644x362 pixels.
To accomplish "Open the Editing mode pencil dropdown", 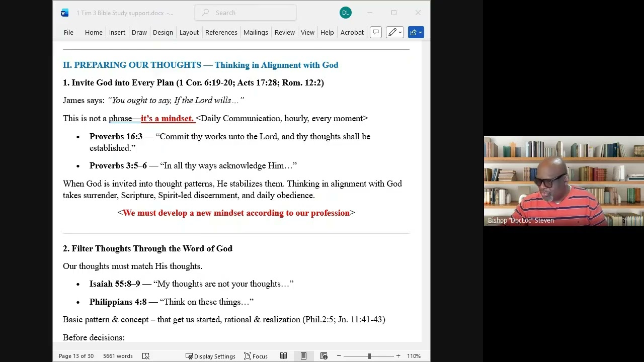I will (x=395, y=32).
